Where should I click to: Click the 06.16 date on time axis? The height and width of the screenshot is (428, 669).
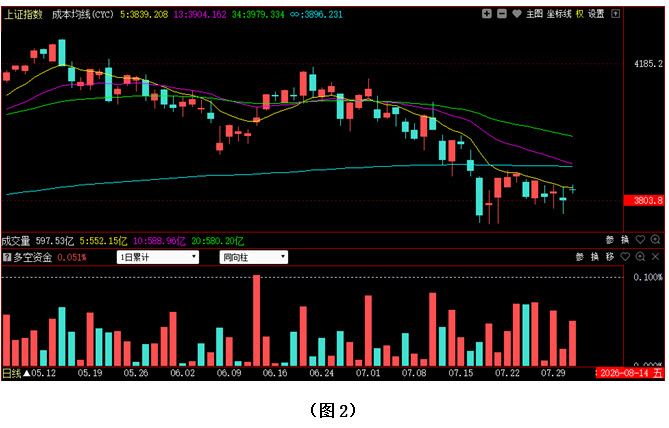(x=275, y=373)
